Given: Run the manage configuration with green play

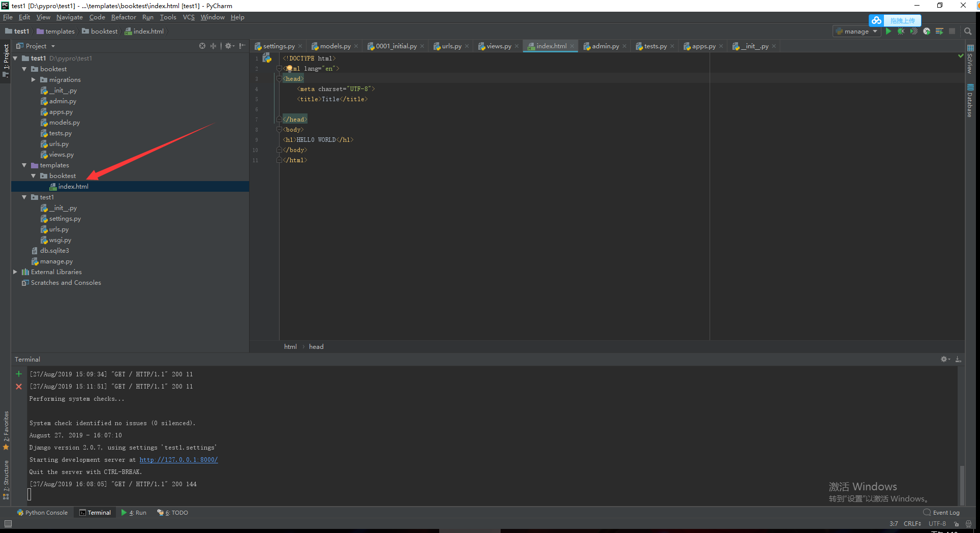Looking at the screenshot, I should tap(888, 32).
